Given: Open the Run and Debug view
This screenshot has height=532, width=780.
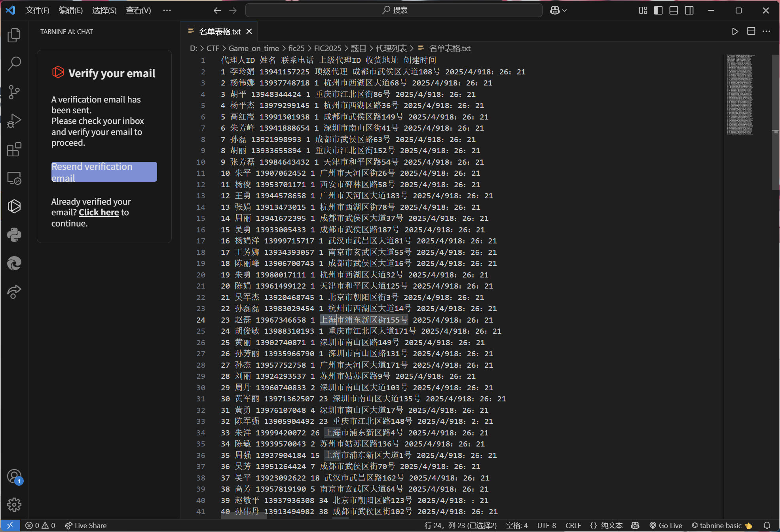Looking at the screenshot, I should (14, 121).
